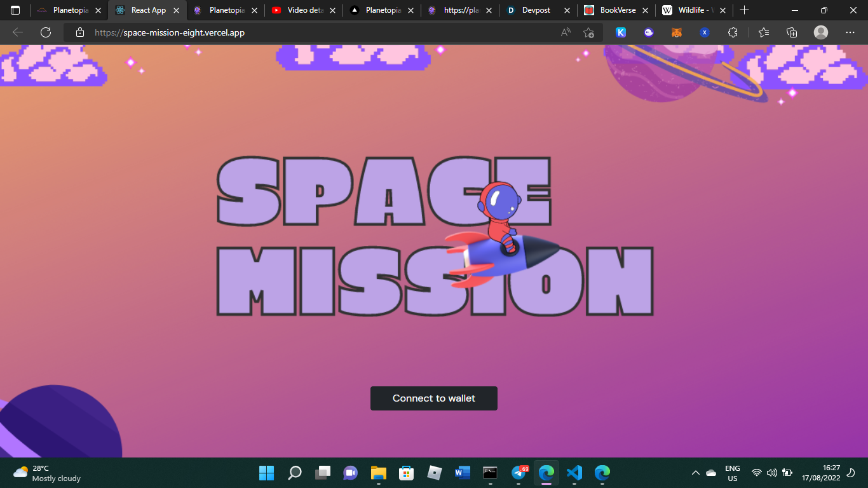
Task: Open the focus assist moon icon
Action: (851, 473)
